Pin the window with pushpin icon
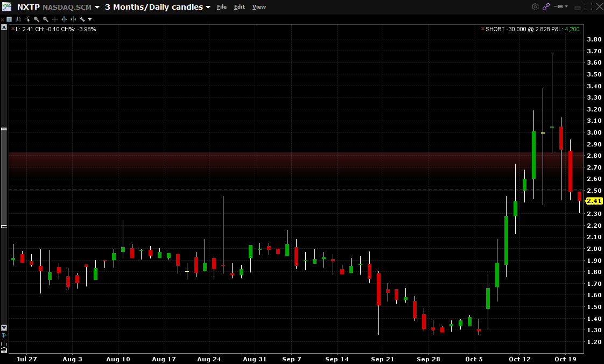This screenshot has width=604, height=364. 558,6
